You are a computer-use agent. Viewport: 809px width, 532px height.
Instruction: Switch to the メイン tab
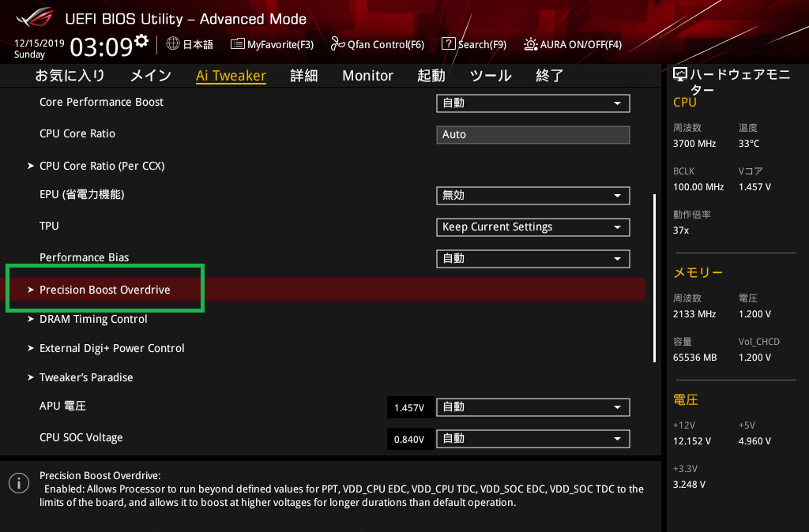pos(151,76)
